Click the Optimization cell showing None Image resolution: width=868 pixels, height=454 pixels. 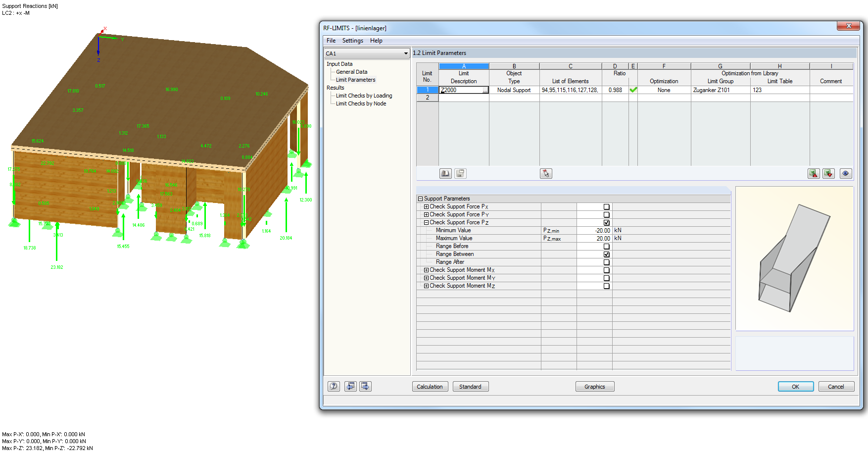pos(664,90)
